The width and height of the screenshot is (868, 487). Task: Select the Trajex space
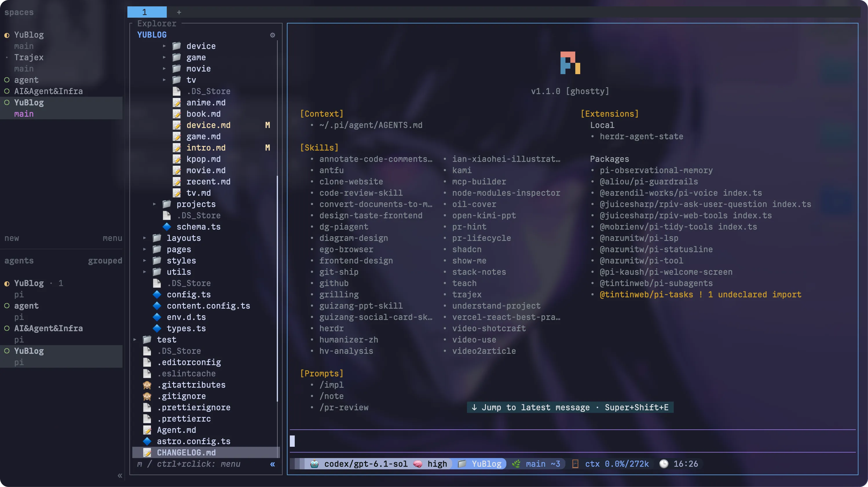click(29, 57)
